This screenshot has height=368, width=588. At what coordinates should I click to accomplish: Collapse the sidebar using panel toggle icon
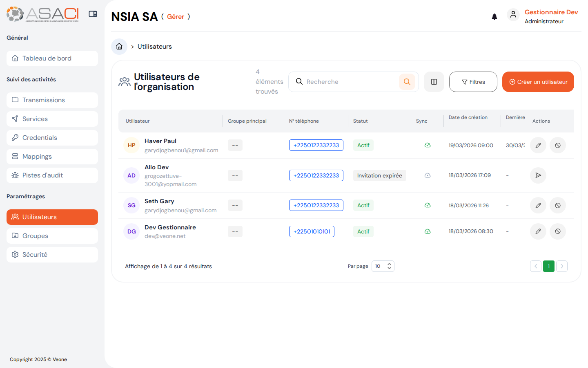(93, 14)
